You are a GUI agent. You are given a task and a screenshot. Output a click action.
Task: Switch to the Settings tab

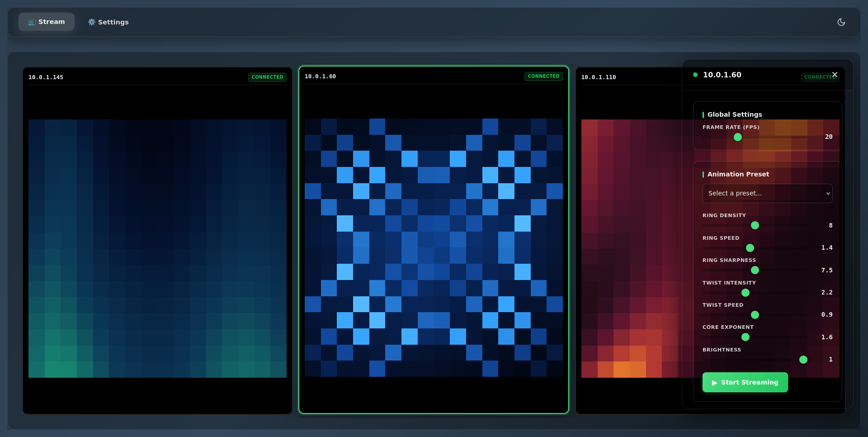point(108,22)
